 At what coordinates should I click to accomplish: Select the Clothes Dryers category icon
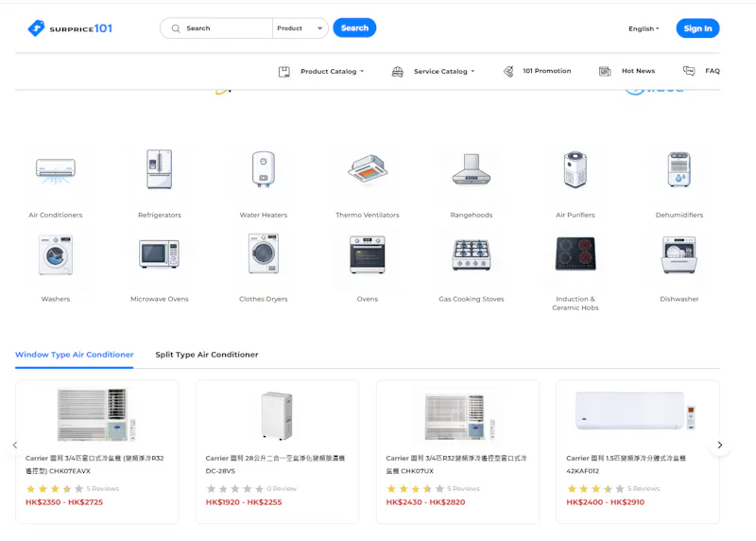(264, 253)
